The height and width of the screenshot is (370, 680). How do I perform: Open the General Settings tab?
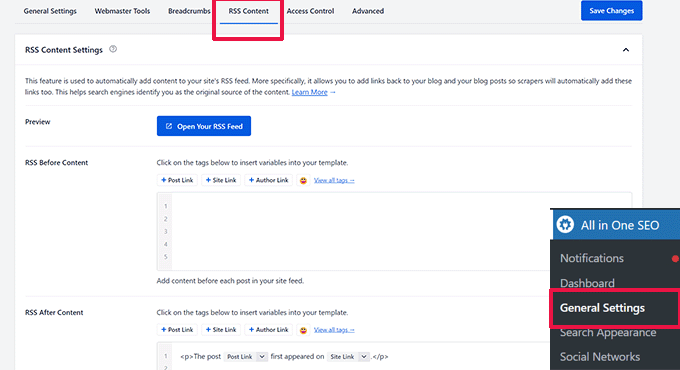click(x=50, y=11)
